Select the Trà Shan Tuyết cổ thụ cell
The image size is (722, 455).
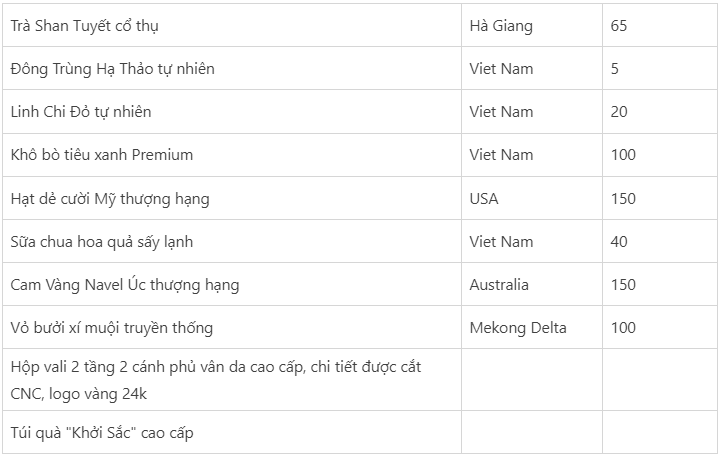click(232, 25)
